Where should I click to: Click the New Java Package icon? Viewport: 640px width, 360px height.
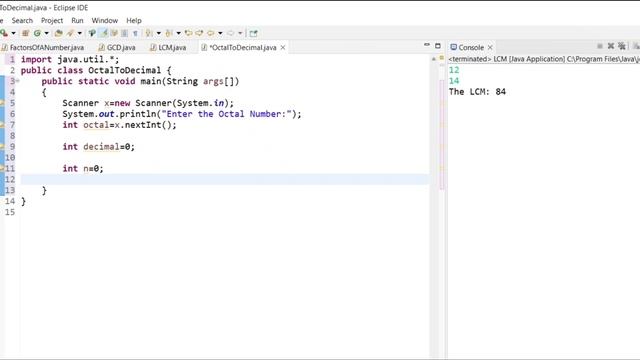point(25,33)
